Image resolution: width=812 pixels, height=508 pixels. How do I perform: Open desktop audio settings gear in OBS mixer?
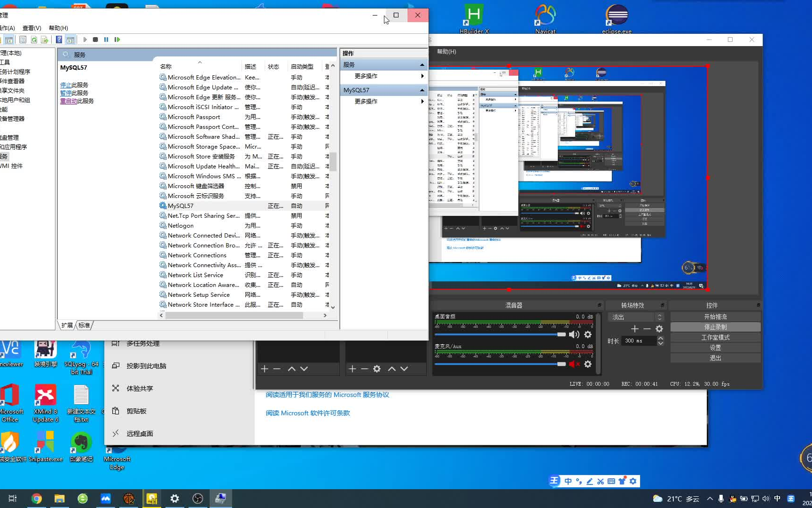(588, 334)
